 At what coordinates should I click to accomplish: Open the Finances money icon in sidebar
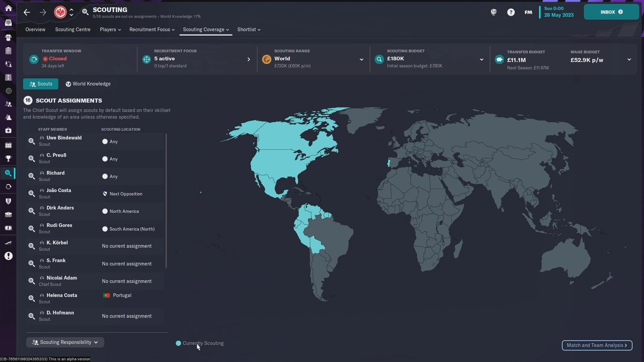tap(8, 228)
